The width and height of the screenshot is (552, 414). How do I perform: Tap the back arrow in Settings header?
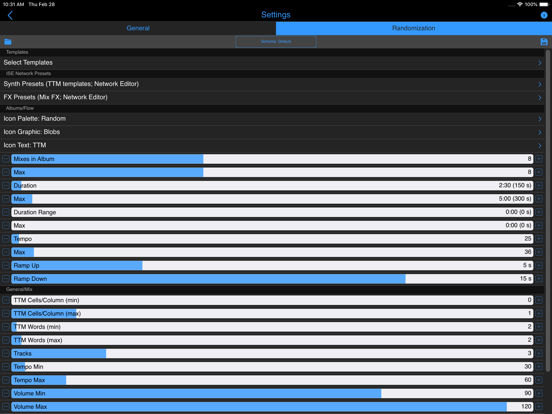click(10, 15)
